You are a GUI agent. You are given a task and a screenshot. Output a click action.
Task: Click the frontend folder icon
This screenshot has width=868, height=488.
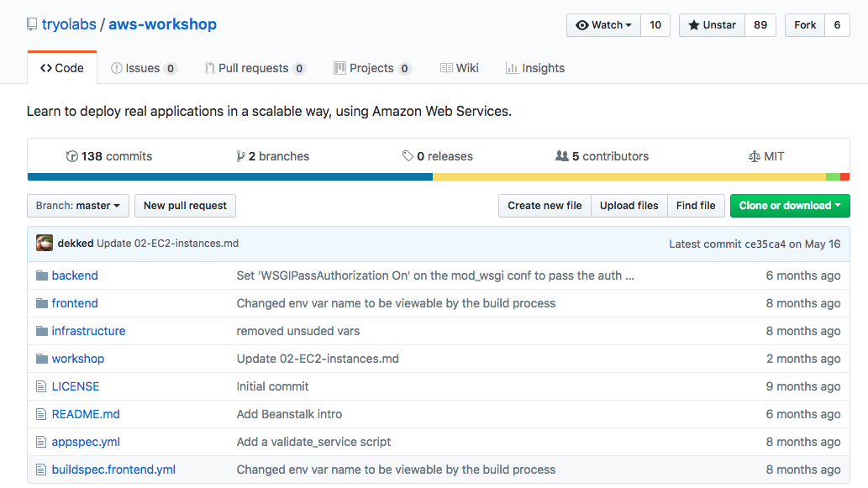click(x=41, y=303)
